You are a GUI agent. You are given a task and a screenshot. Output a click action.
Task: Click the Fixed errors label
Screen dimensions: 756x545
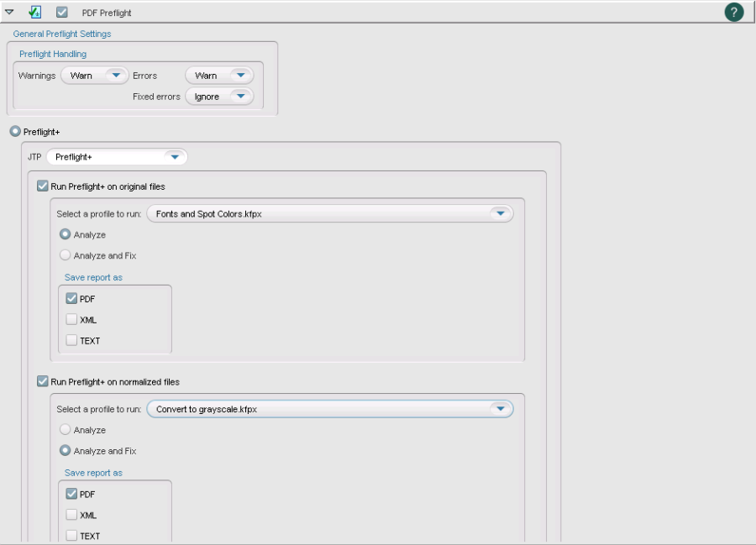[x=156, y=97]
